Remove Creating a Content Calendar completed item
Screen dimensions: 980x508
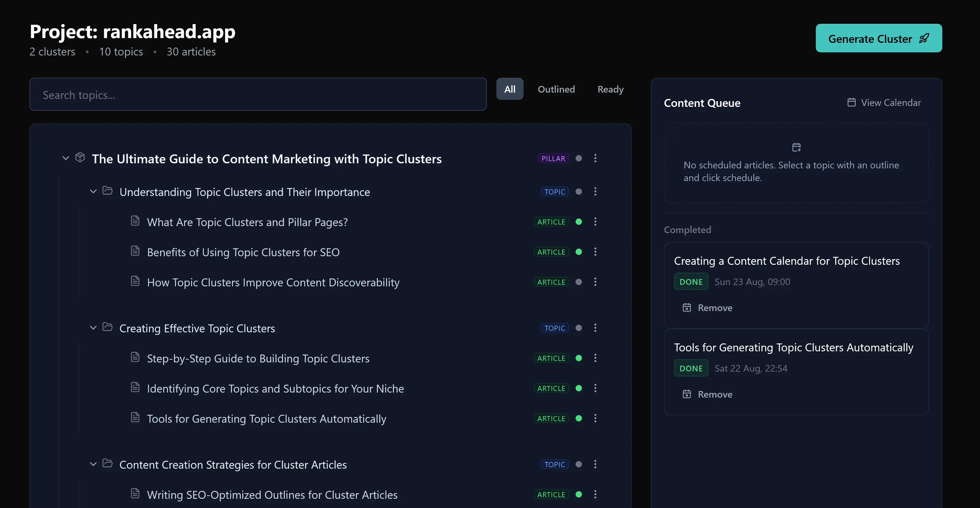707,308
